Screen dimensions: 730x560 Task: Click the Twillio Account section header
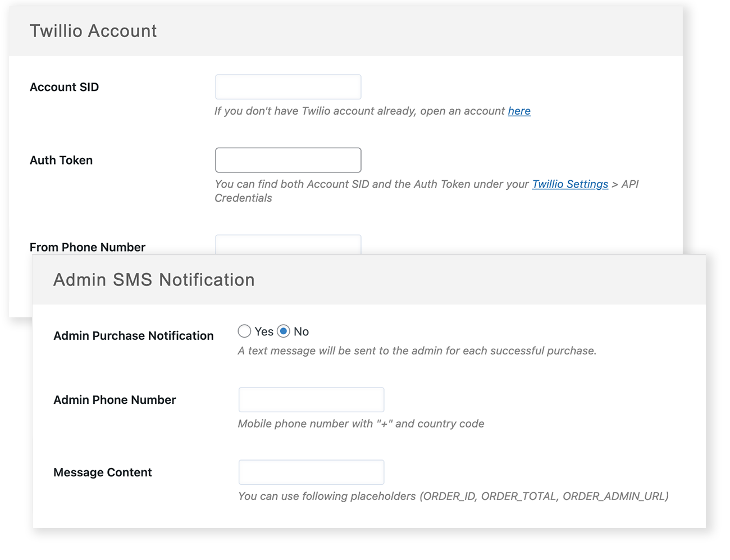(93, 31)
